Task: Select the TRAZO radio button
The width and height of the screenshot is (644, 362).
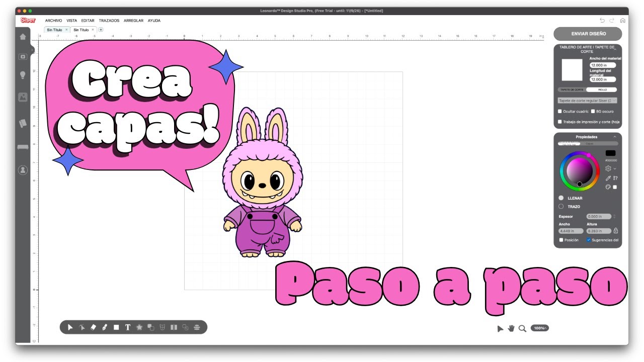Action: [x=561, y=206]
